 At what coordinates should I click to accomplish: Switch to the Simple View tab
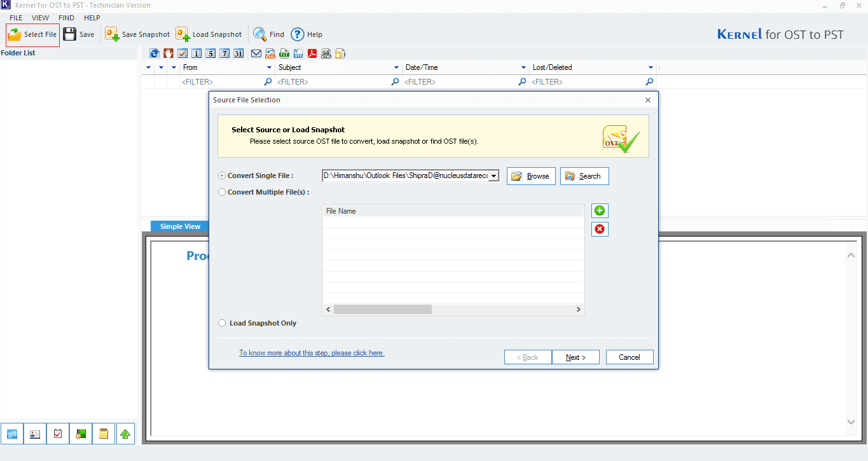(180, 226)
